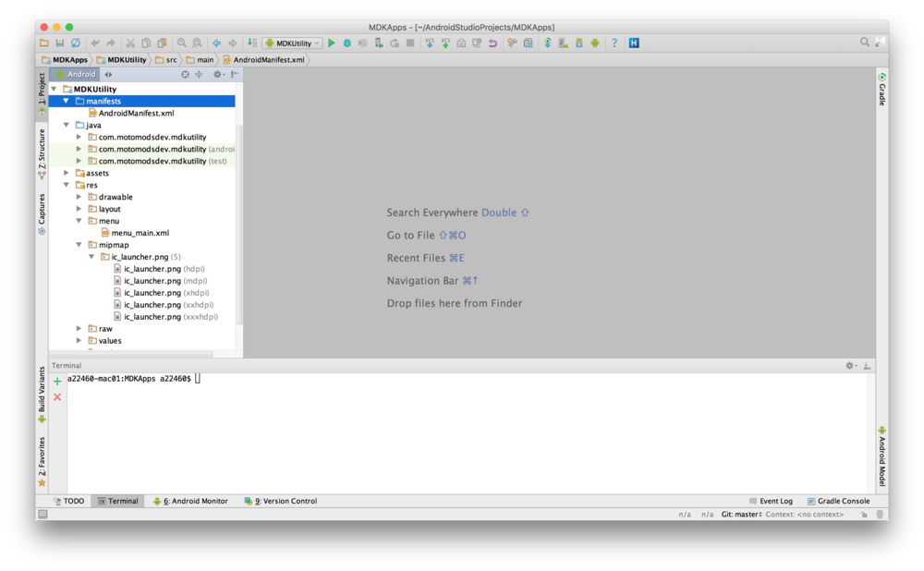Collapse the res folder

(67, 185)
